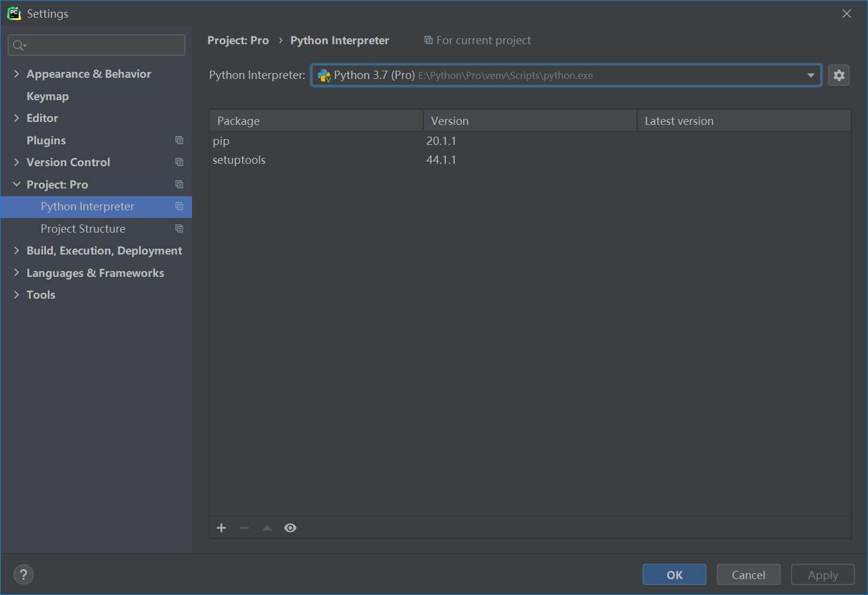This screenshot has width=868, height=595.
Task: Click the plus icon to install a package
Action: 221,528
